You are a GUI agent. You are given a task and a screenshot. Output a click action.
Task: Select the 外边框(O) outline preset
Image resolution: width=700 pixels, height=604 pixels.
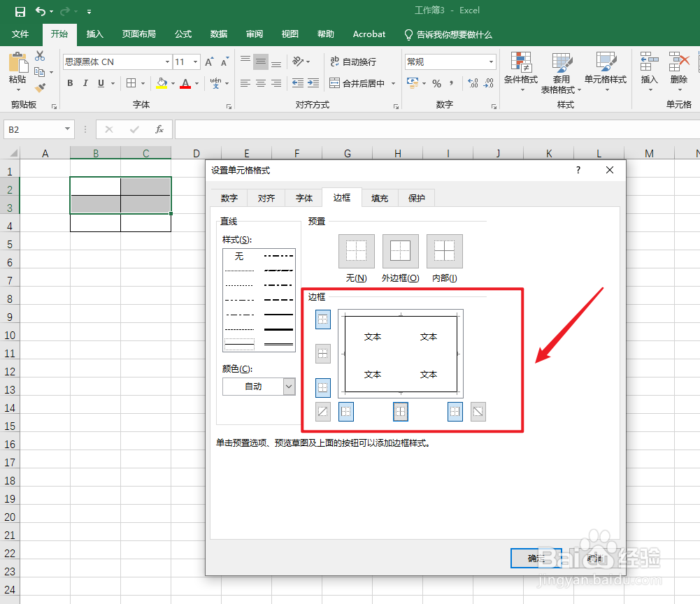[x=401, y=251]
